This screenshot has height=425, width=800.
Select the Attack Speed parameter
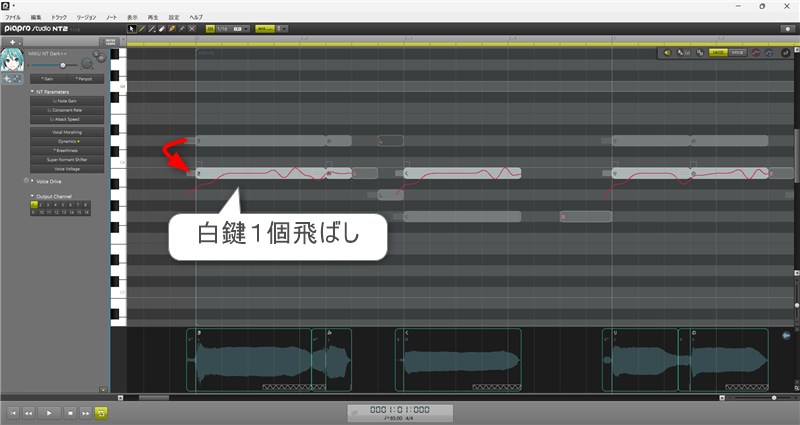pos(67,119)
